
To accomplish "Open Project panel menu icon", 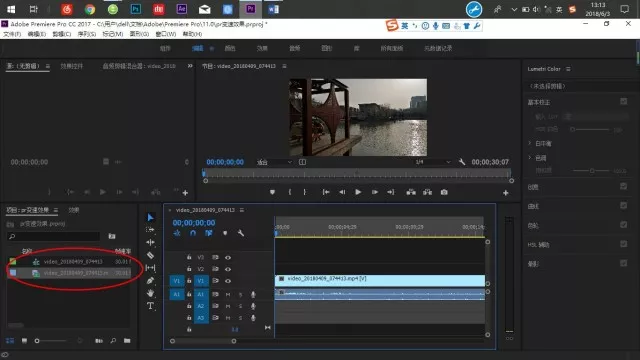I will coord(56,210).
